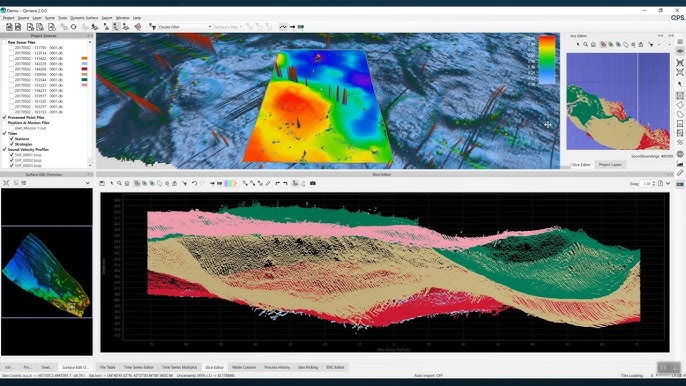686x386 pixels.
Task: Open the ENC Editor tab
Action: click(335, 367)
